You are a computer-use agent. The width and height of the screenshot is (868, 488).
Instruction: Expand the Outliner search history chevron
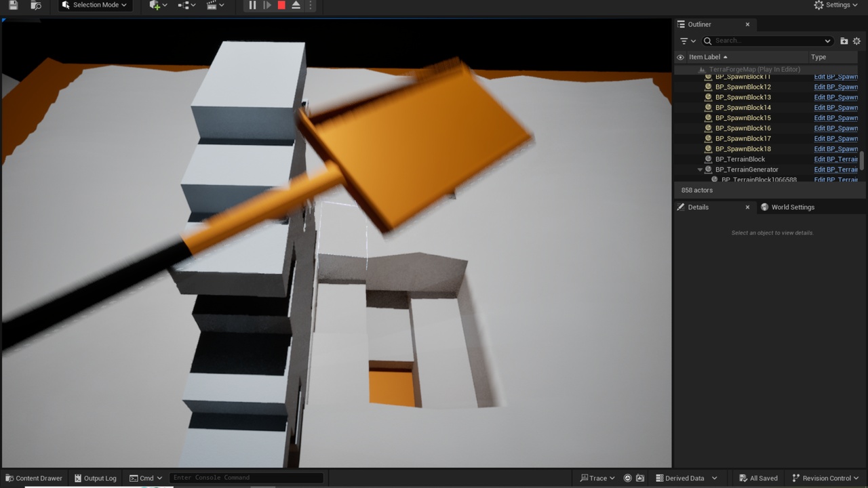[x=827, y=41]
